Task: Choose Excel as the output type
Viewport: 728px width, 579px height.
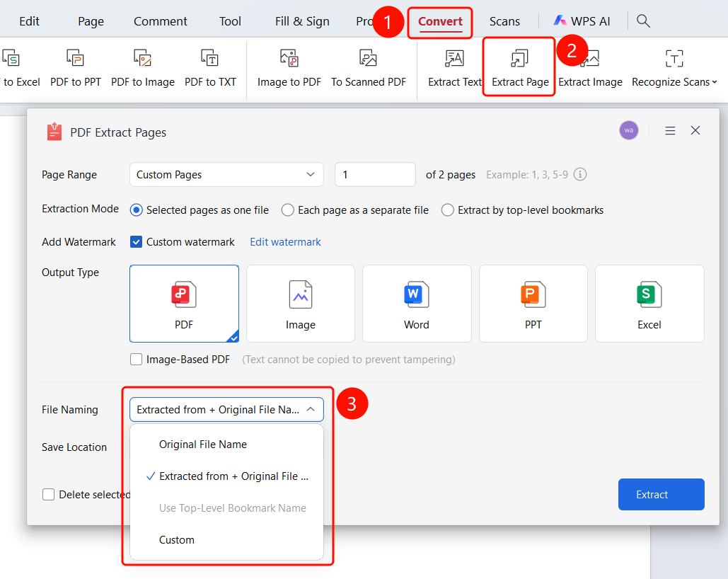Action: pyautogui.click(x=649, y=304)
